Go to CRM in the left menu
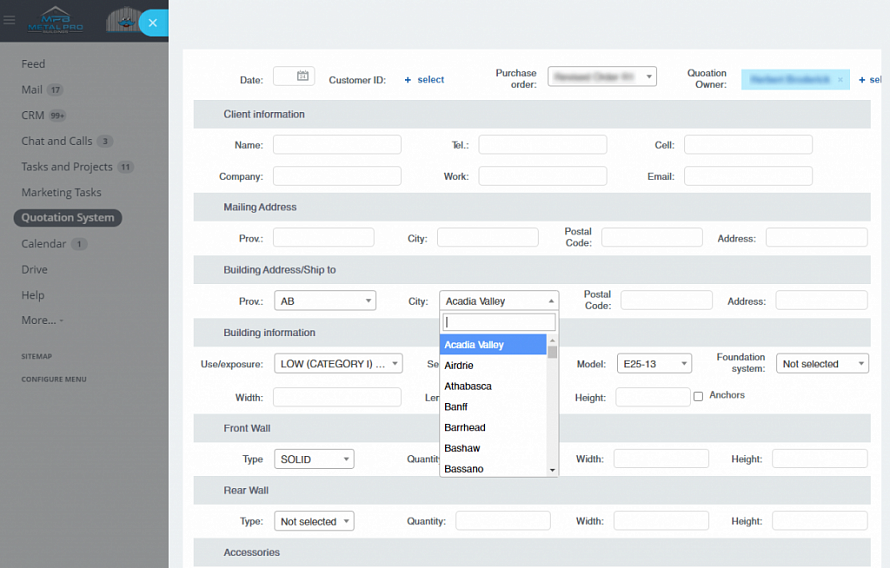 click(x=33, y=115)
